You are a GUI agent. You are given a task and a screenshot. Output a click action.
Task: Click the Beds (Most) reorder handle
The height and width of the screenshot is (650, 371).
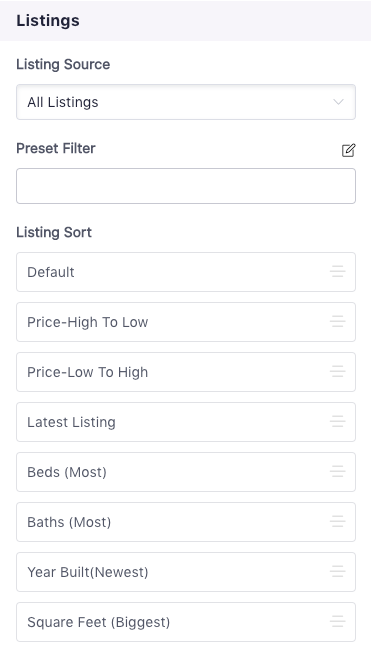click(338, 472)
